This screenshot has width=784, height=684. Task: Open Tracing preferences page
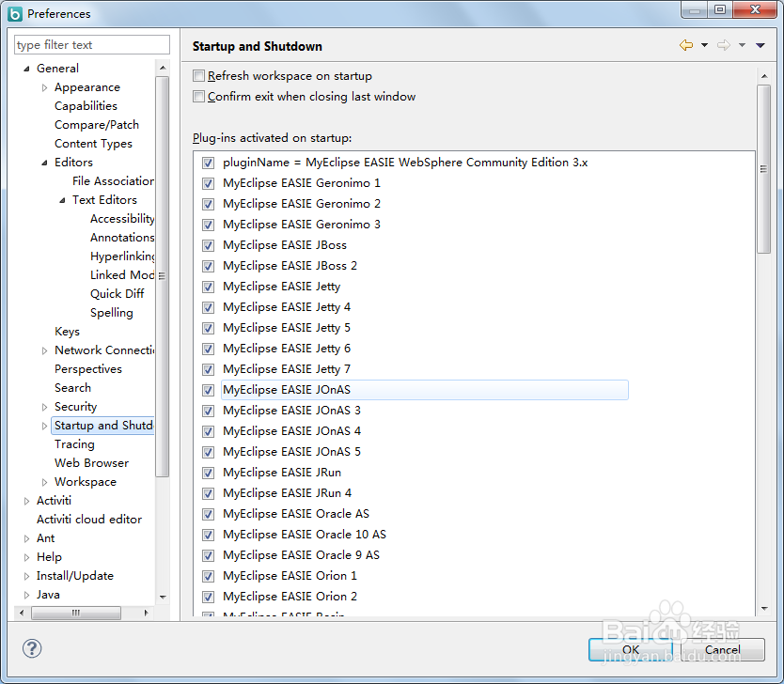[x=74, y=444]
